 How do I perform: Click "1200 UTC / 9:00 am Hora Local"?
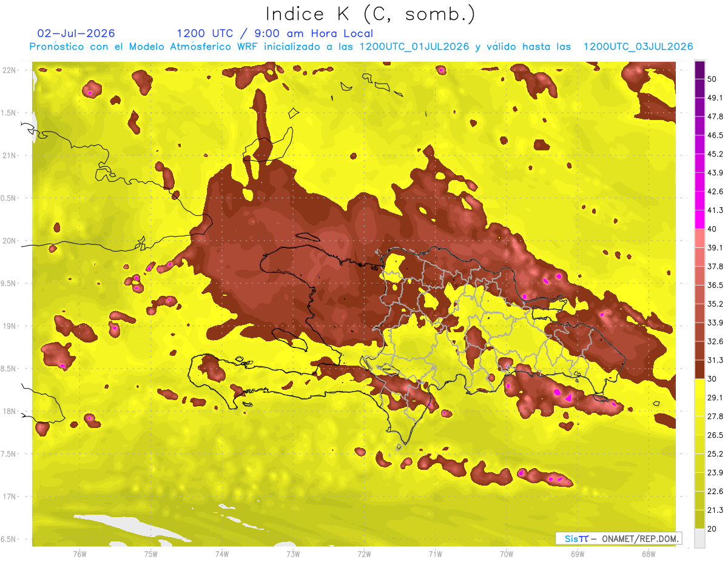coord(275,33)
